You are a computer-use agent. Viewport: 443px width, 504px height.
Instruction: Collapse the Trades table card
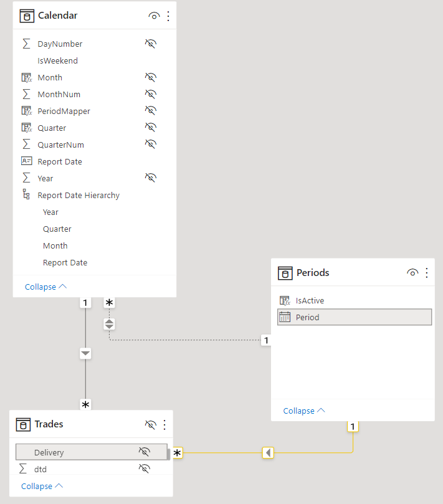[x=42, y=486]
